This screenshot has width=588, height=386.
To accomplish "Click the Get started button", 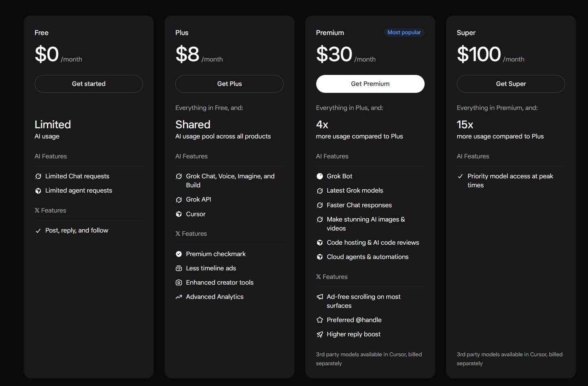I will (89, 84).
